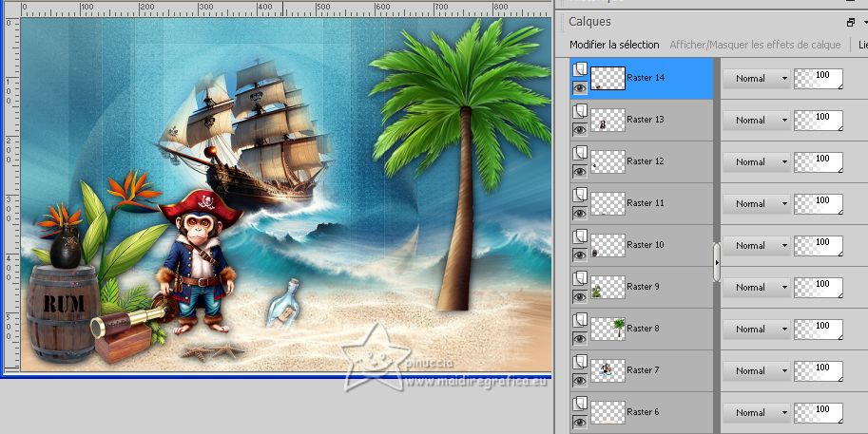868x434 pixels.
Task: Click the layer type icon of Raster 14
Action: [x=579, y=69]
